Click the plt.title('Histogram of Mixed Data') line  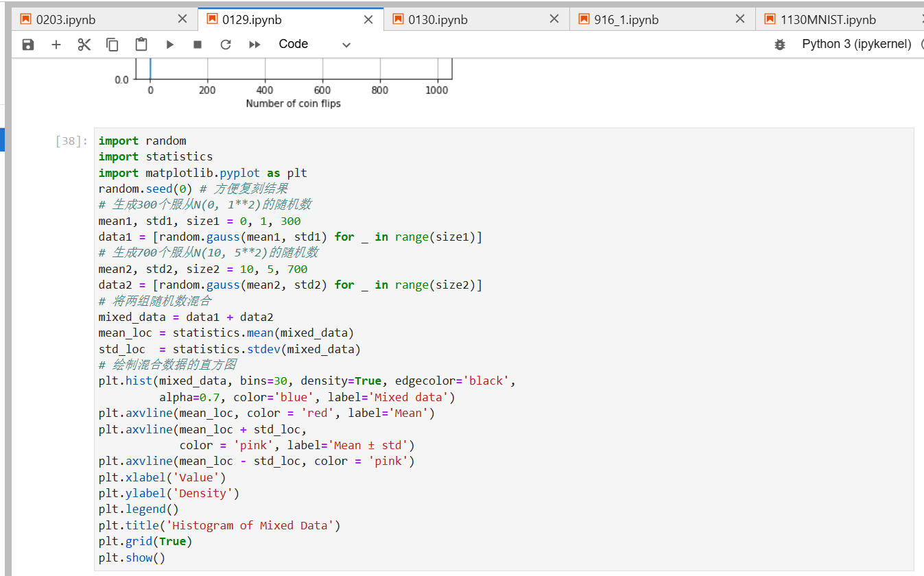point(220,525)
